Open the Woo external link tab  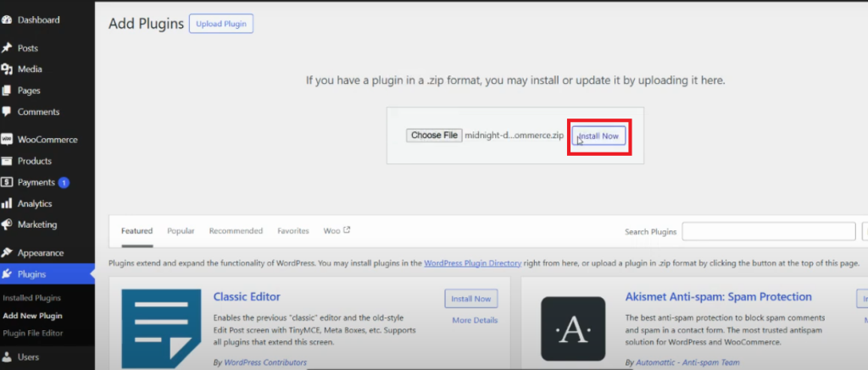tap(337, 231)
